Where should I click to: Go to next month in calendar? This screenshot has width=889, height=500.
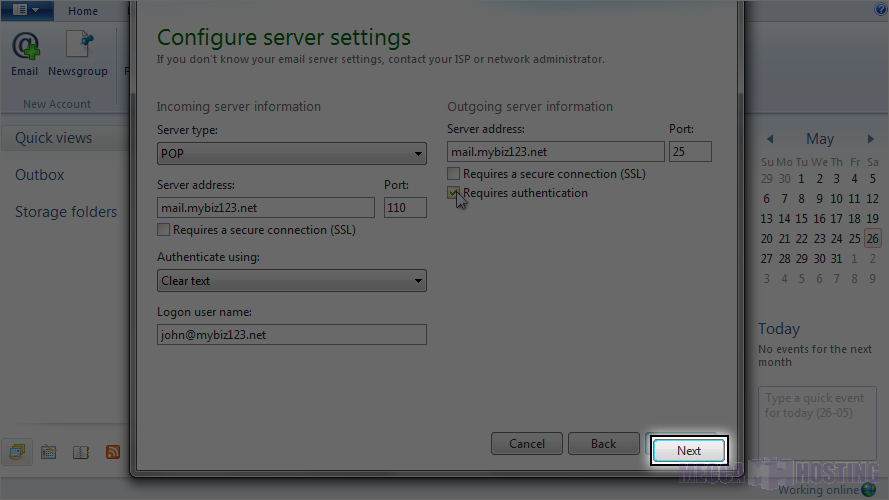click(x=871, y=139)
